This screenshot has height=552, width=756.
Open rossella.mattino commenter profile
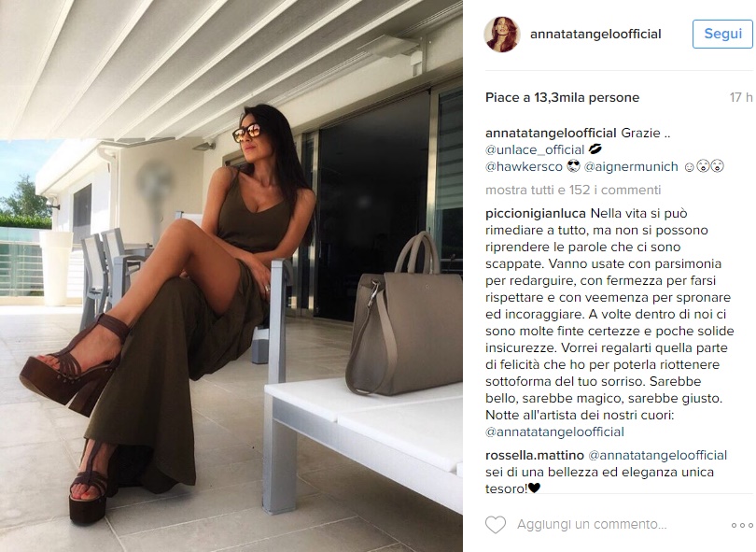535,455
